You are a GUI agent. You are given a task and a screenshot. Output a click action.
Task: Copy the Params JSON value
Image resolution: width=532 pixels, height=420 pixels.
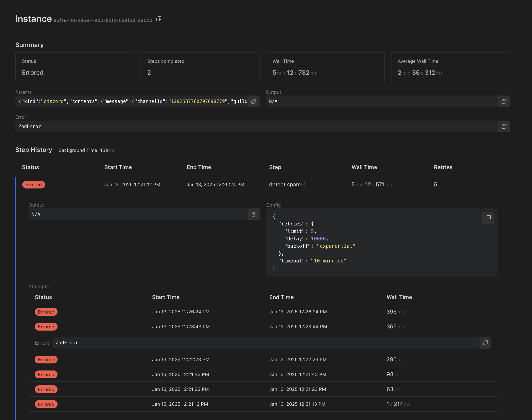(254, 101)
